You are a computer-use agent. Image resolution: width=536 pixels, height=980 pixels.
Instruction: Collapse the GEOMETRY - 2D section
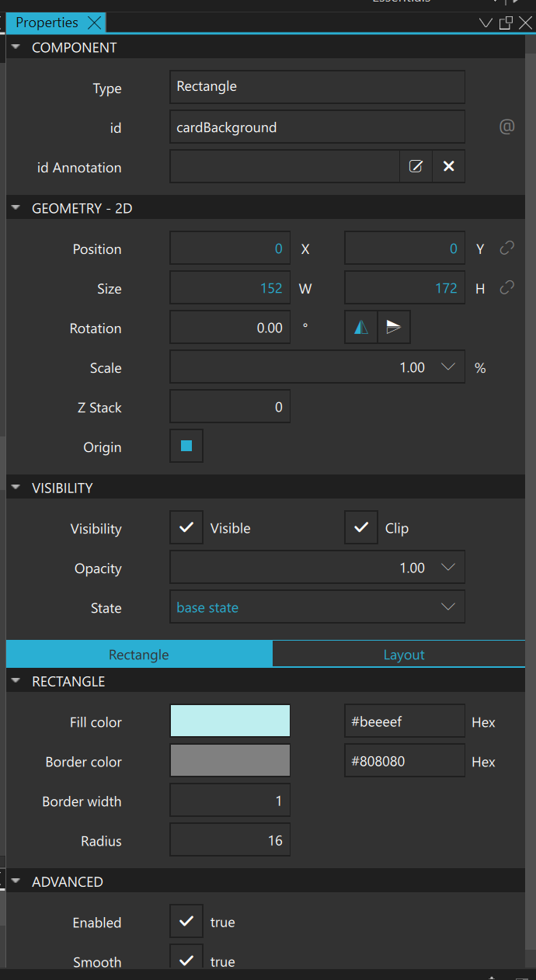coord(16,208)
